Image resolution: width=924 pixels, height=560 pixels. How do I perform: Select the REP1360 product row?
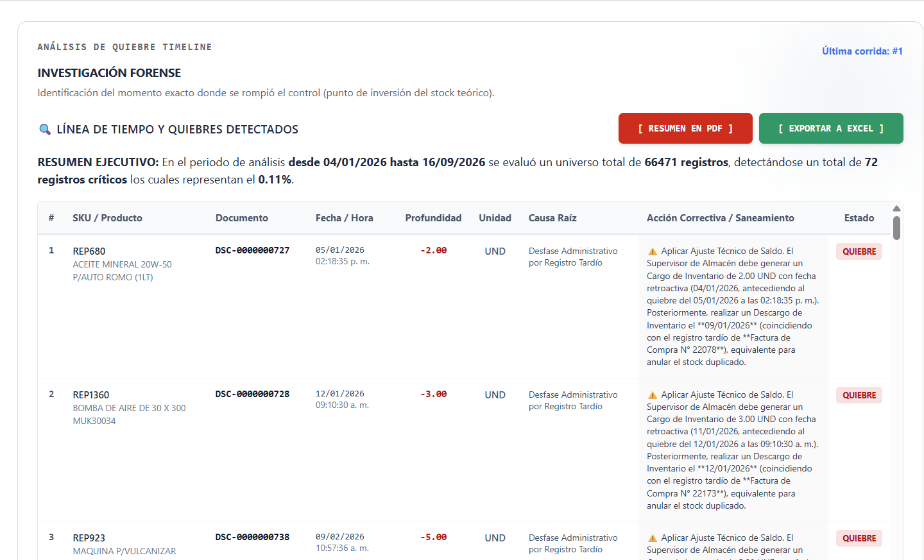[x=470, y=450]
